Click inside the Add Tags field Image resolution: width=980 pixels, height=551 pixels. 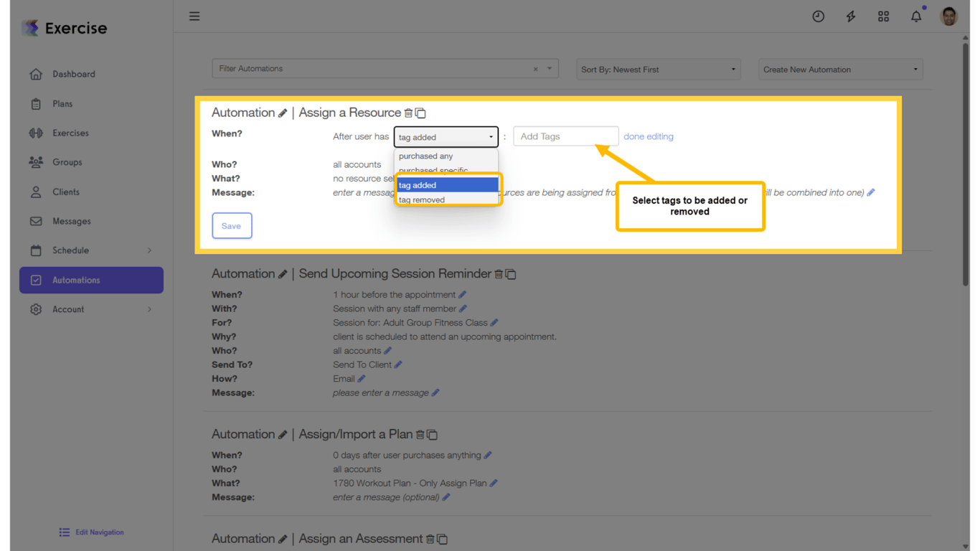[x=565, y=136]
